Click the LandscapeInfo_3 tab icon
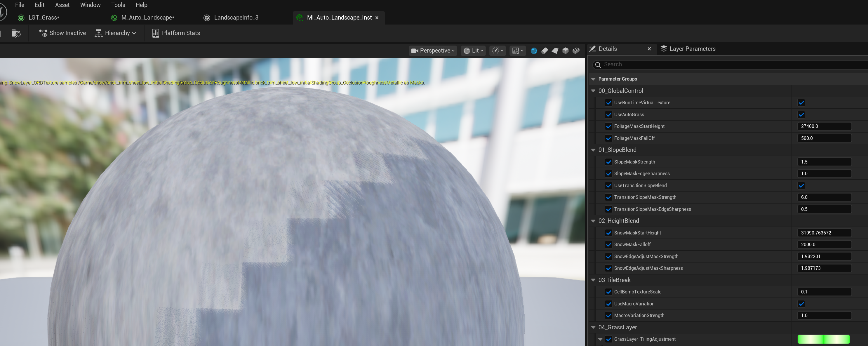Screen dimensions: 868x346 pyautogui.click(x=207, y=18)
